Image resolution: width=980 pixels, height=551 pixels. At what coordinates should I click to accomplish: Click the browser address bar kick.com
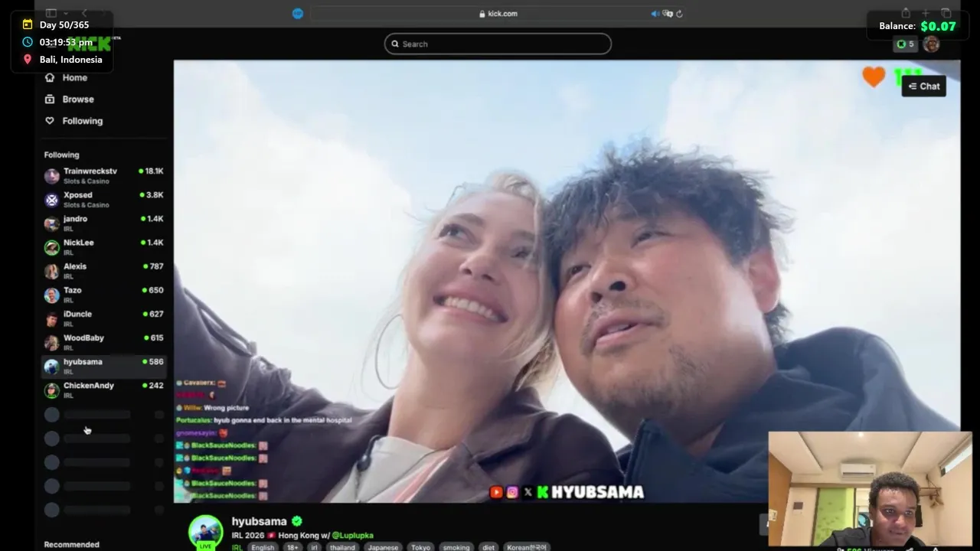pyautogui.click(x=498, y=13)
